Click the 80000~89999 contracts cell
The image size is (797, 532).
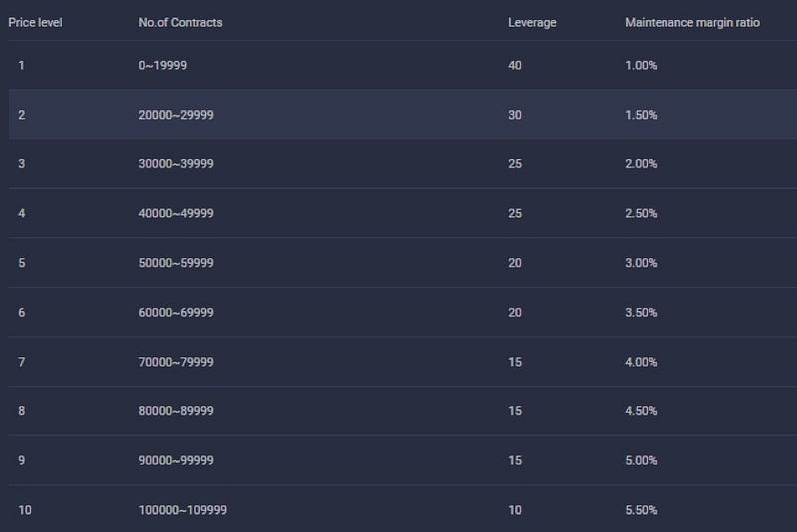(176, 411)
